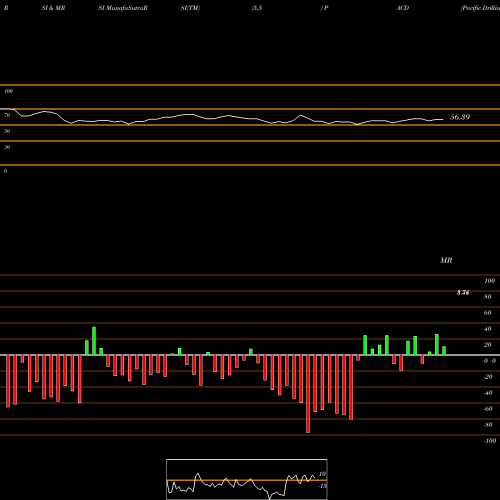Viewport: 500px width, 500px height.
Task: Click the MR heading above the bar chart
Action: coord(446,260)
